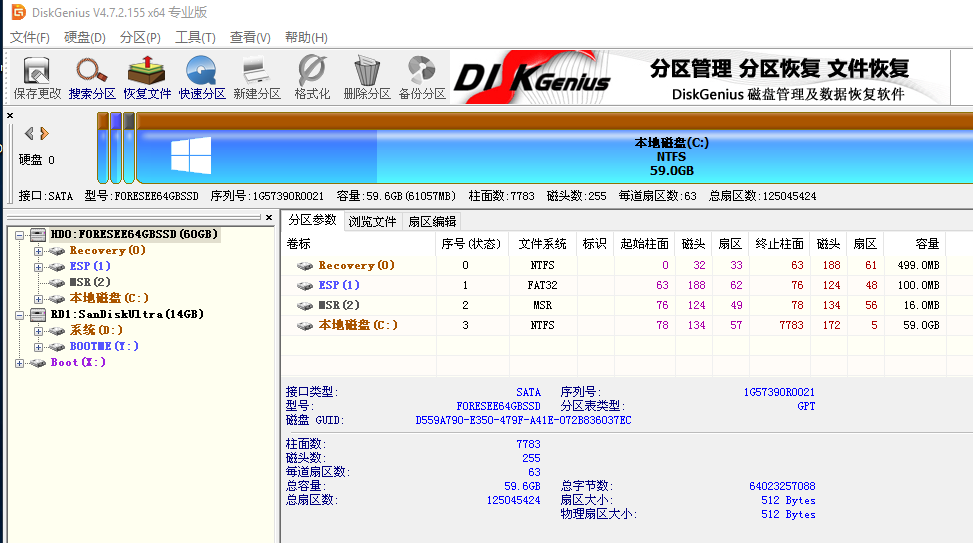Image resolution: width=973 pixels, height=543 pixels.
Task: Click the 容量 column header
Action: click(x=915, y=244)
